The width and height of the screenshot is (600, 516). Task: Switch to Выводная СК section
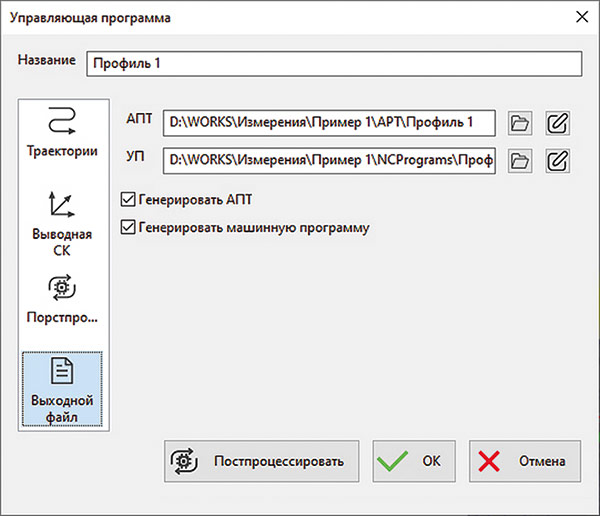point(62,224)
